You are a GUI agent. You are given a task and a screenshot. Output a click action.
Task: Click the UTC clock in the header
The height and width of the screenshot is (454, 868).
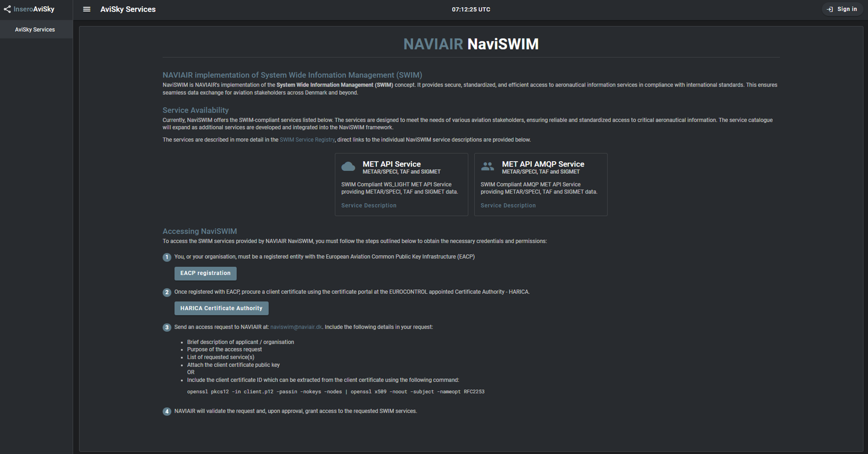pyautogui.click(x=471, y=9)
